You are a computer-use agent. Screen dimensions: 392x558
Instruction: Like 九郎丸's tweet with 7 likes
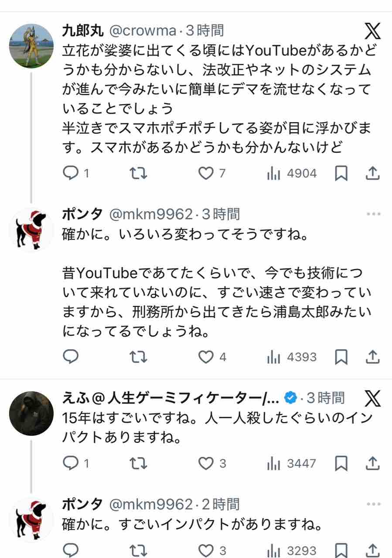[x=206, y=174]
